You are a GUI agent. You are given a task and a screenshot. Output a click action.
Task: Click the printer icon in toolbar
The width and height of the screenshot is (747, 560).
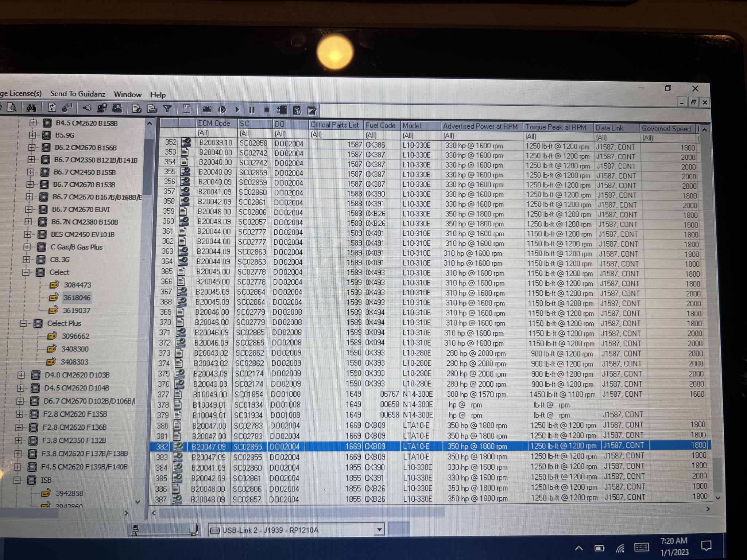(117, 108)
